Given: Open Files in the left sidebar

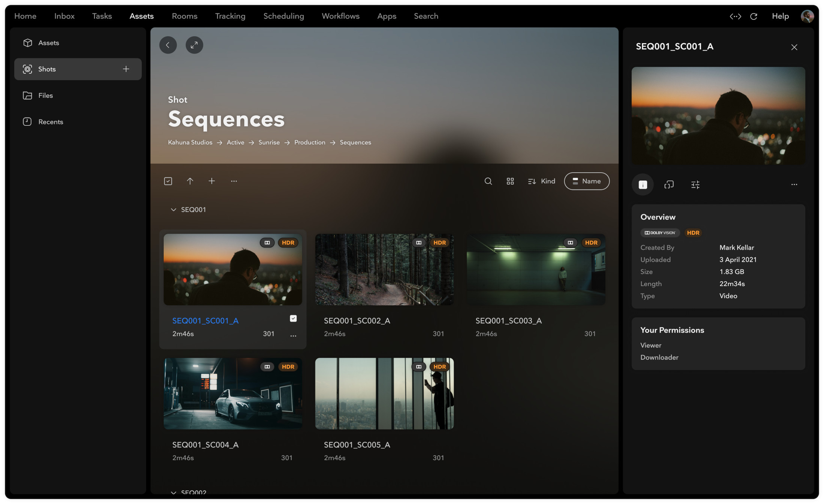Looking at the screenshot, I should [x=45, y=95].
